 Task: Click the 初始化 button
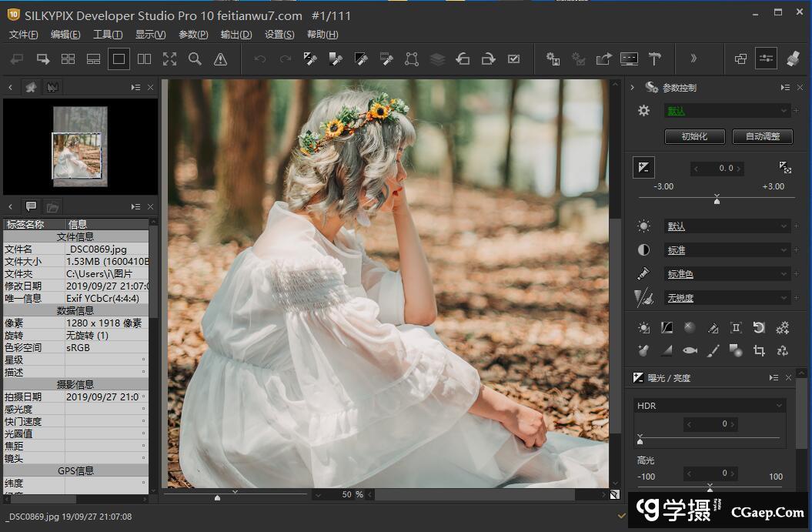click(695, 136)
